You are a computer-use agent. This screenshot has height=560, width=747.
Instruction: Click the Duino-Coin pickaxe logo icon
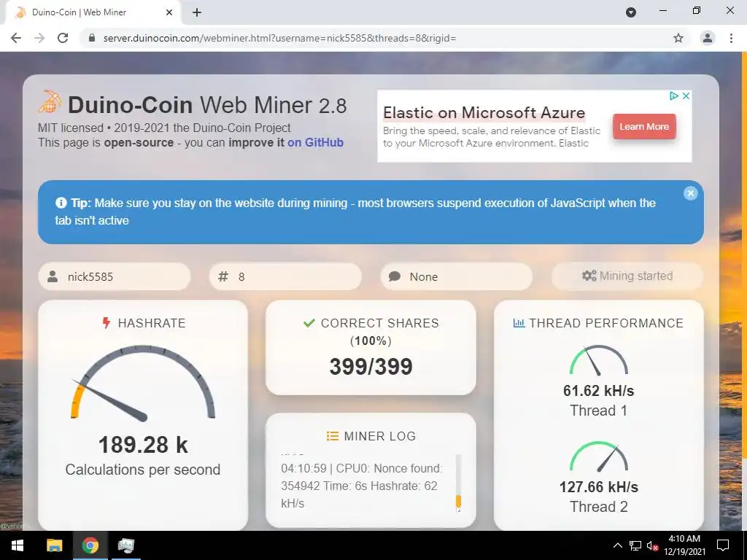coord(50,102)
